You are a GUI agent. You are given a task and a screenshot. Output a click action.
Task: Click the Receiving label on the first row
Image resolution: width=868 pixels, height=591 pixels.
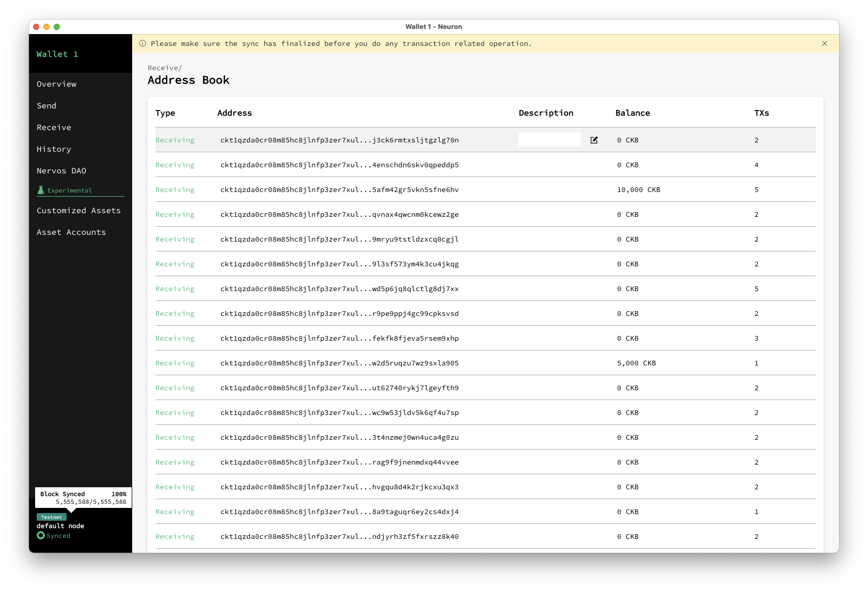[x=175, y=139]
